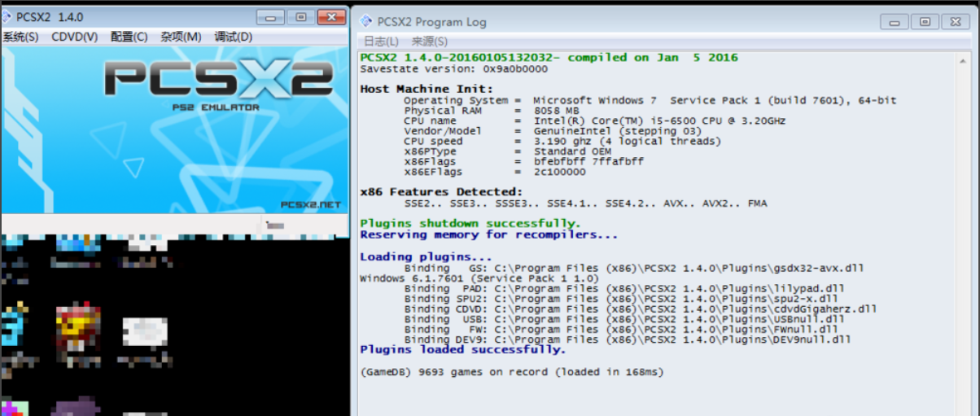Image resolution: width=980 pixels, height=416 pixels.
Task: Click the FWnull.dll FW binding line
Action: 619,330
